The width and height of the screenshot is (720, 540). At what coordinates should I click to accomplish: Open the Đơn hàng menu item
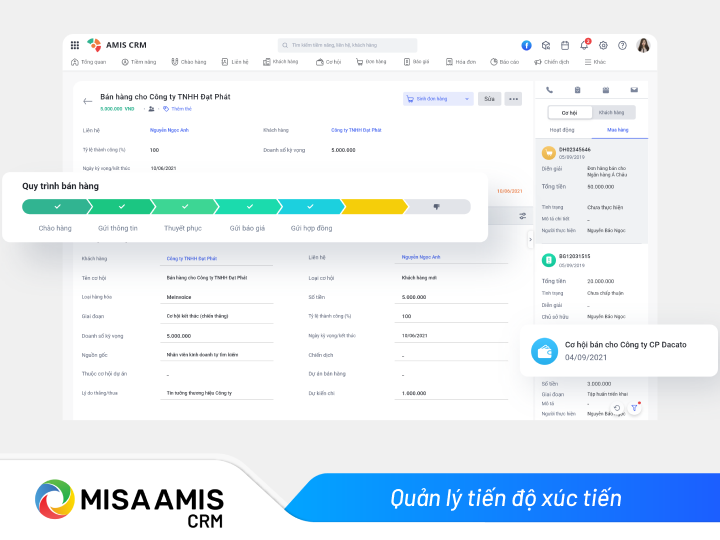(x=371, y=62)
